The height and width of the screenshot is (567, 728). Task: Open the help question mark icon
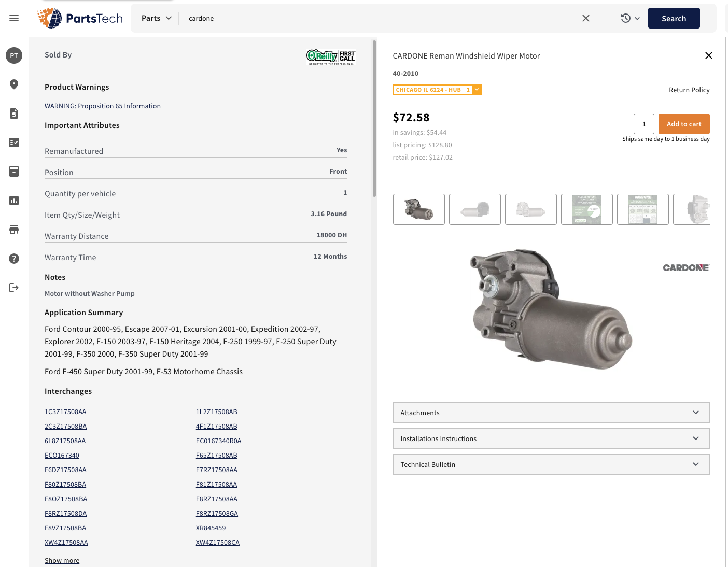tap(14, 259)
